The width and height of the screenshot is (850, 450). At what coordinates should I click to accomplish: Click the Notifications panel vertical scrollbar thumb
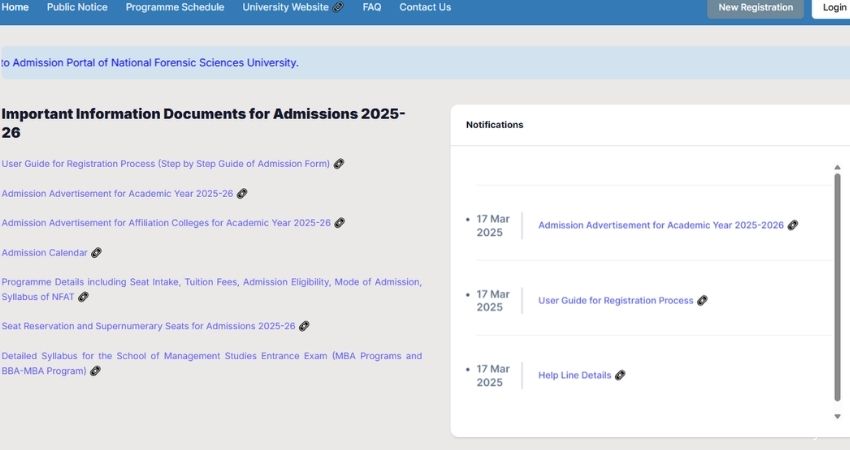[838, 287]
